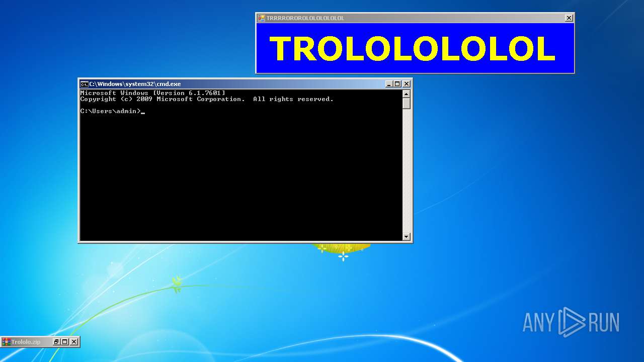This screenshot has height=362, width=644.
Task: Minimize the cmd.exe window
Action: (x=389, y=84)
